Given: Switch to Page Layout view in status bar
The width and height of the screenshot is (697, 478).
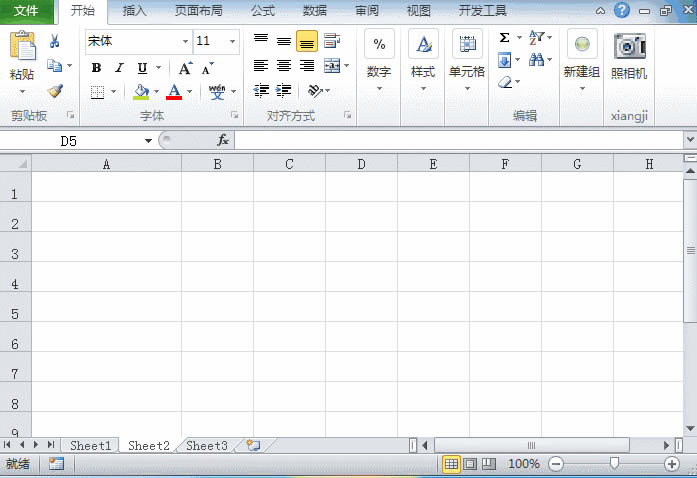Looking at the screenshot, I should tap(470, 464).
